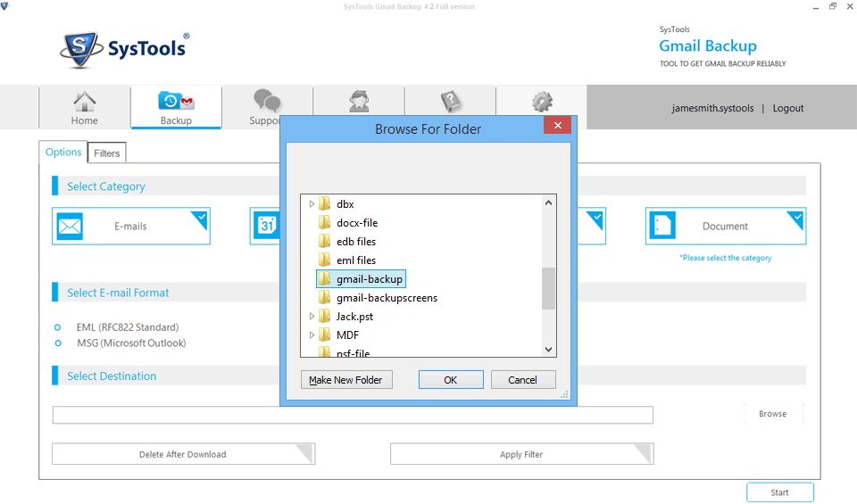This screenshot has height=504, width=857.
Task: Switch to the Options tab
Action: point(63,153)
